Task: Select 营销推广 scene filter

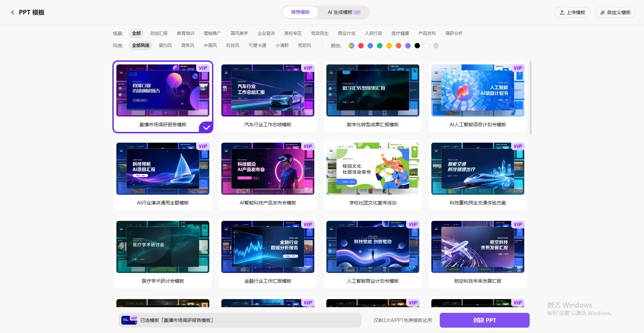Action: pyautogui.click(x=212, y=33)
